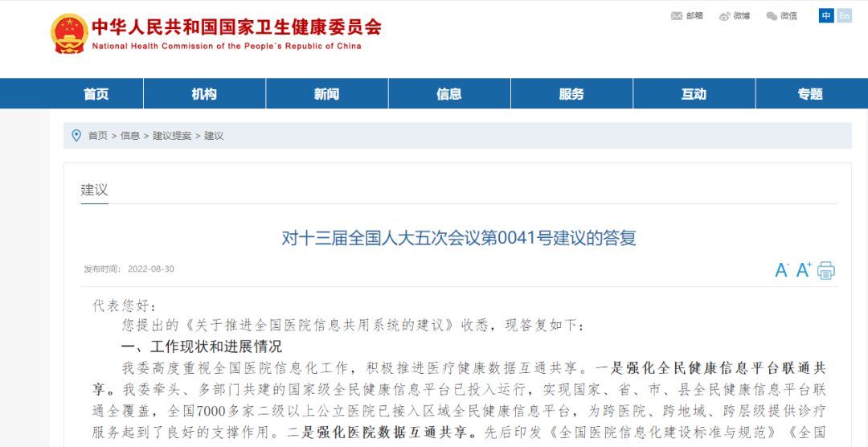The height and width of the screenshot is (447, 868).
Task: Click the location pin breadcrumb icon
Action: tap(76, 135)
